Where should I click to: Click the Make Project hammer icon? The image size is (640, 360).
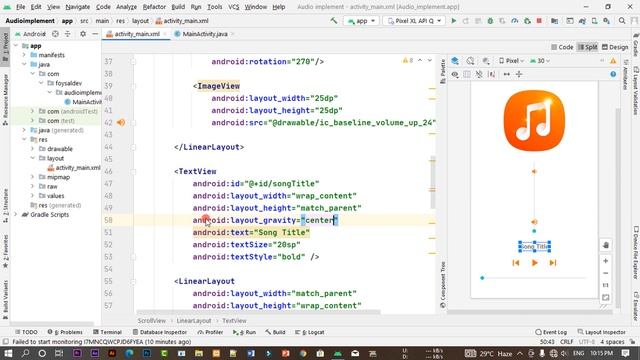[x=334, y=20]
